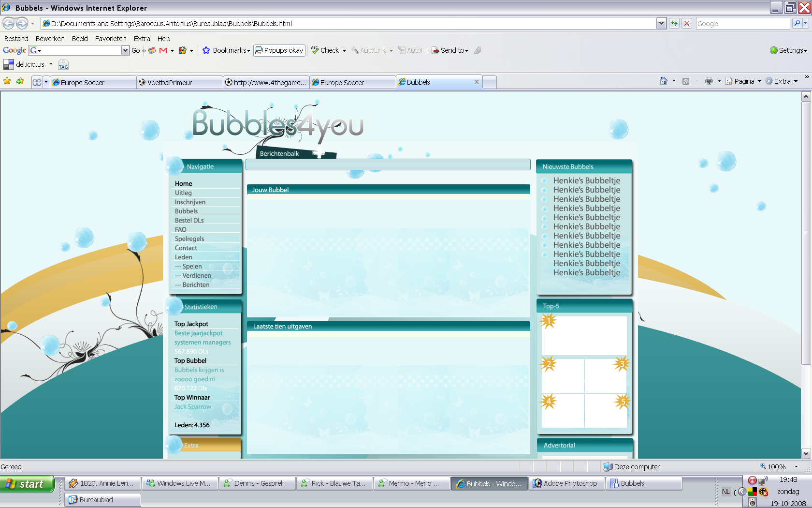Click the network monitor icon in system tray
This screenshot has height=508, width=812.
[x=763, y=480]
